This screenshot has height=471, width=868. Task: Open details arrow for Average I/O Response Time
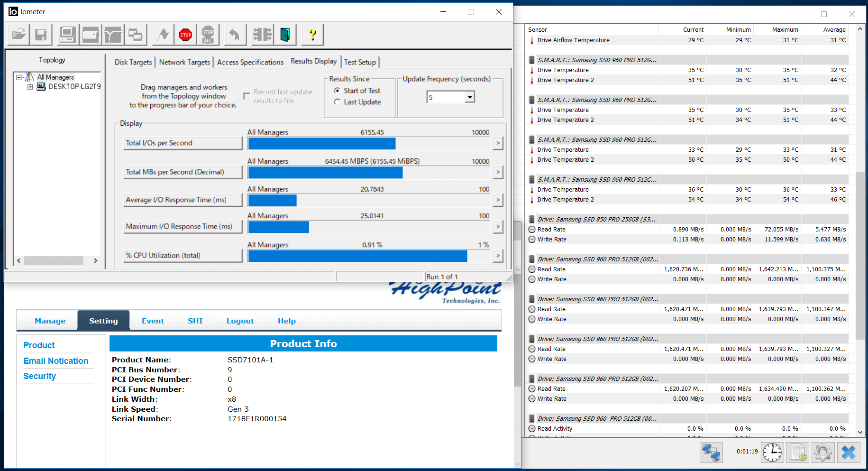[498, 200]
